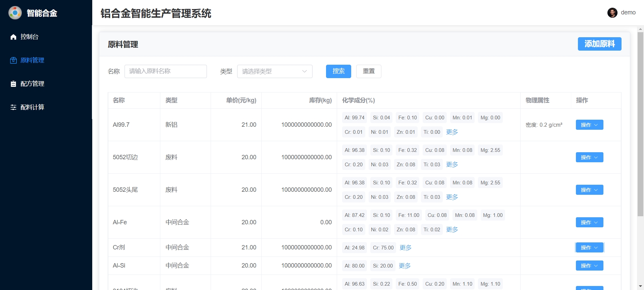Open the 操作 dropdown for Al-Si
This screenshot has width=644, height=290.
click(589, 266)
